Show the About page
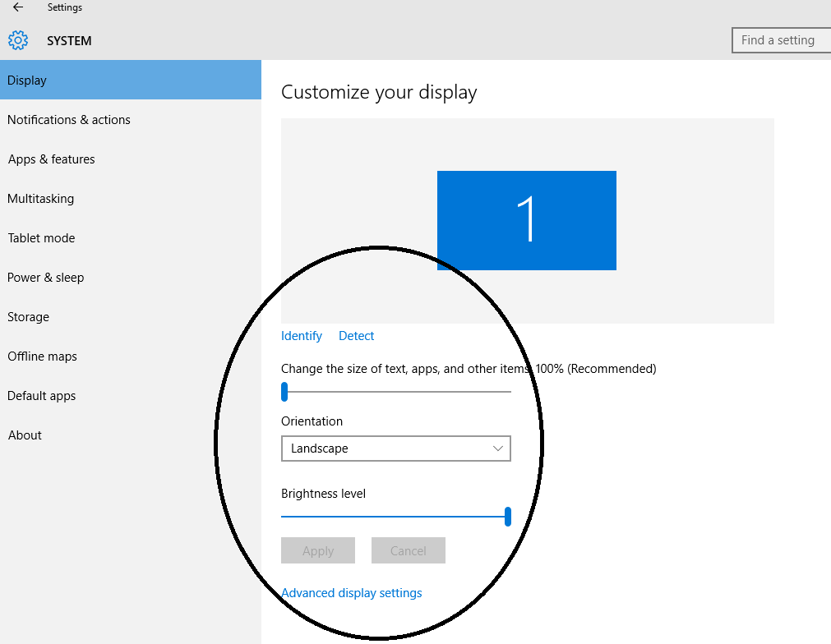Screen dimensions: 831x644 [x=25, y=435]
